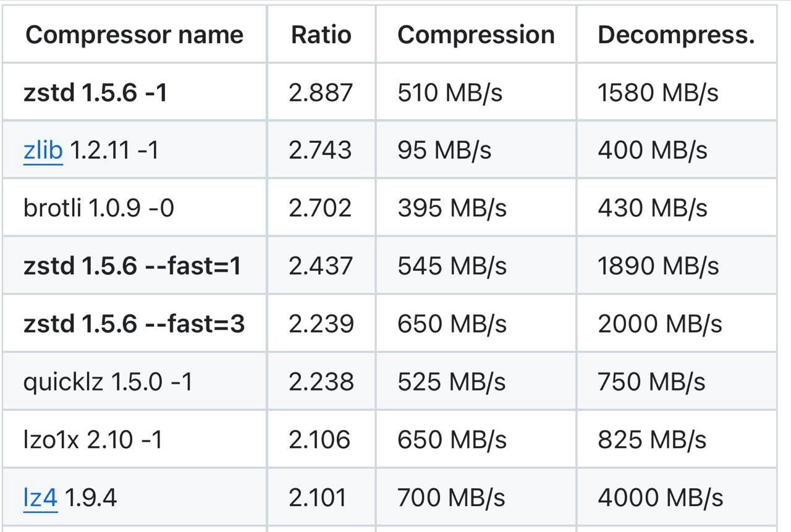Select the Decompress. column header
Viewport: 791px width, 532px height.
676,35
